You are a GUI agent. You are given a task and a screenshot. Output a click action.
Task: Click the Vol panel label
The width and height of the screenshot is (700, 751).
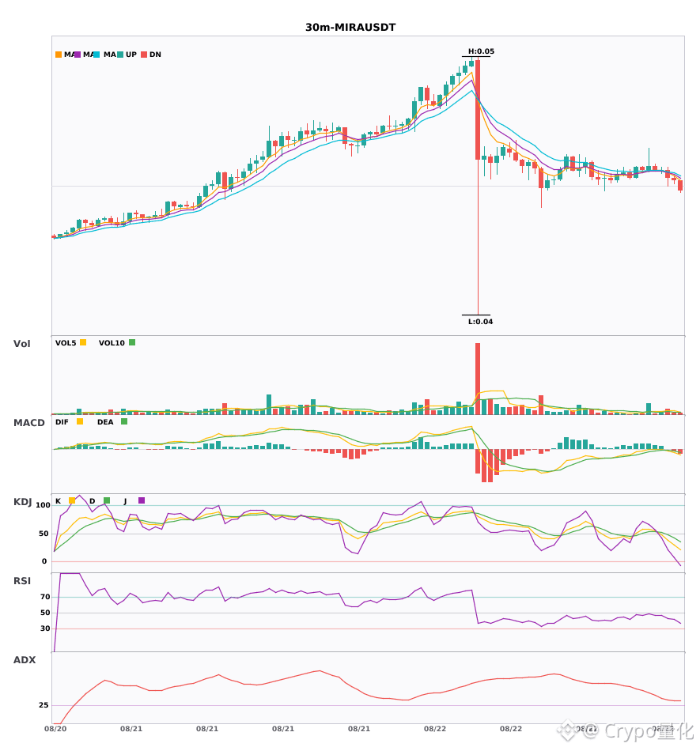[21, 344]
